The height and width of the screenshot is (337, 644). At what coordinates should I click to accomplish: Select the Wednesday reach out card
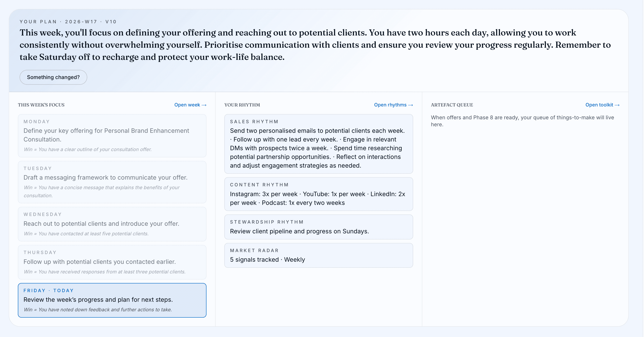tap(112, 224)
